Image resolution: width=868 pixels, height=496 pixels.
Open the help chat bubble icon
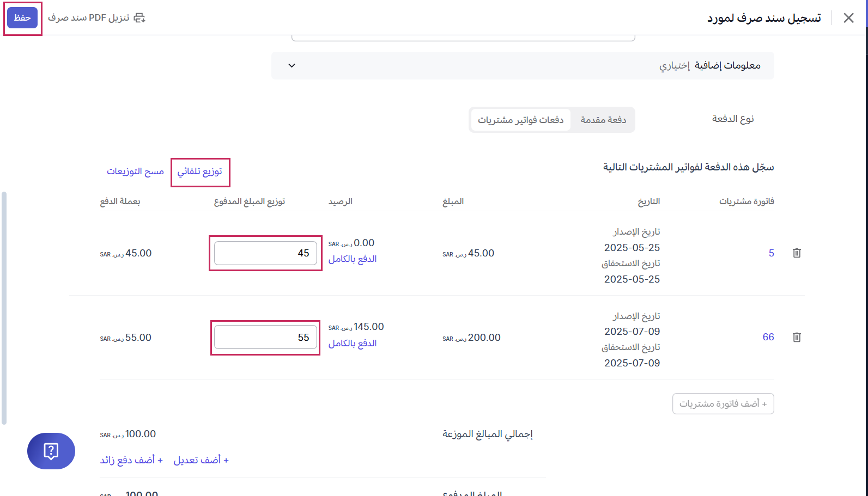51,451
